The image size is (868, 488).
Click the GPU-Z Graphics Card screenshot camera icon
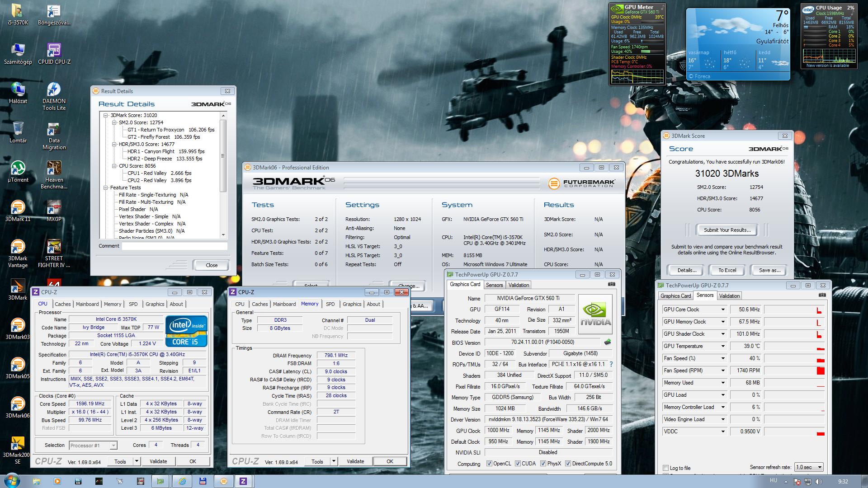point(611,284)
